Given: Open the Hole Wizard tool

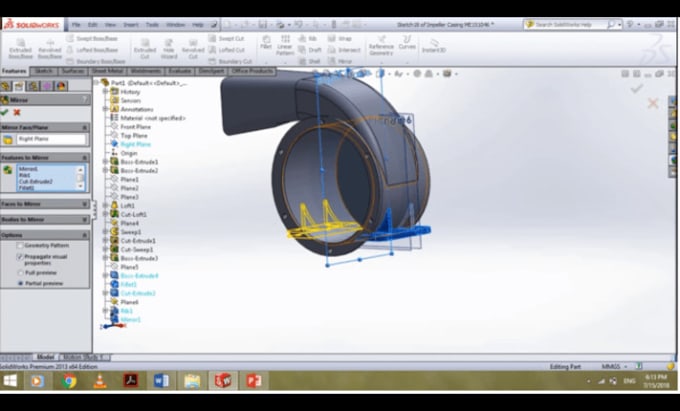Looking at the screenshot, I should (x=169, y=49).
